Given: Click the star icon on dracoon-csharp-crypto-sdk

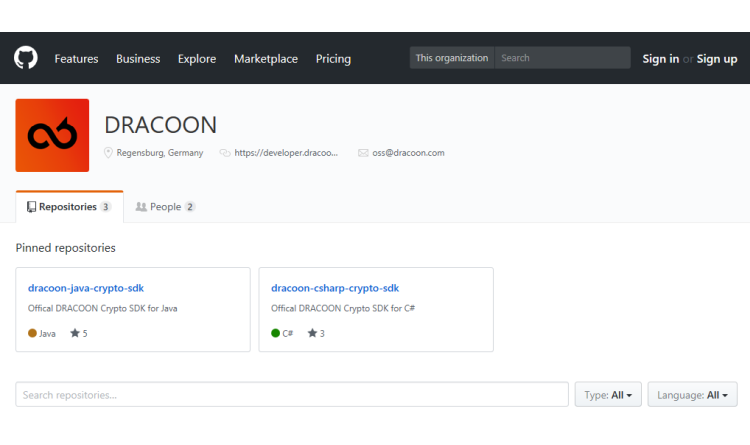Looking at the screenshot, I should click(312, 333).
